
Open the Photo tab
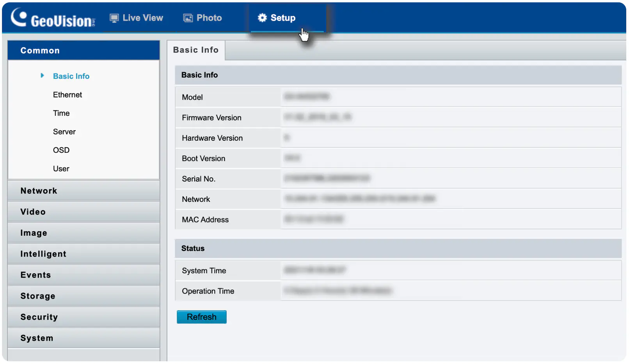click(x=203, y=18)
